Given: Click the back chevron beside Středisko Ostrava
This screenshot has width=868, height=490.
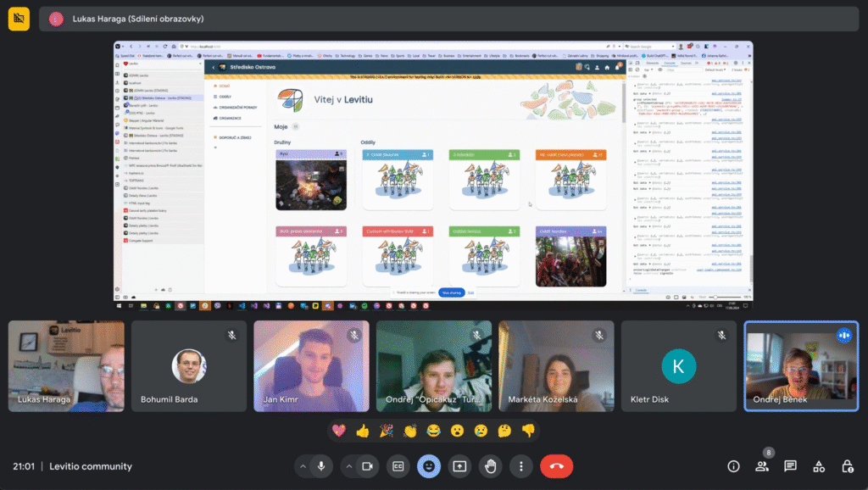Looking at the screenshot, I should point(213,68).
